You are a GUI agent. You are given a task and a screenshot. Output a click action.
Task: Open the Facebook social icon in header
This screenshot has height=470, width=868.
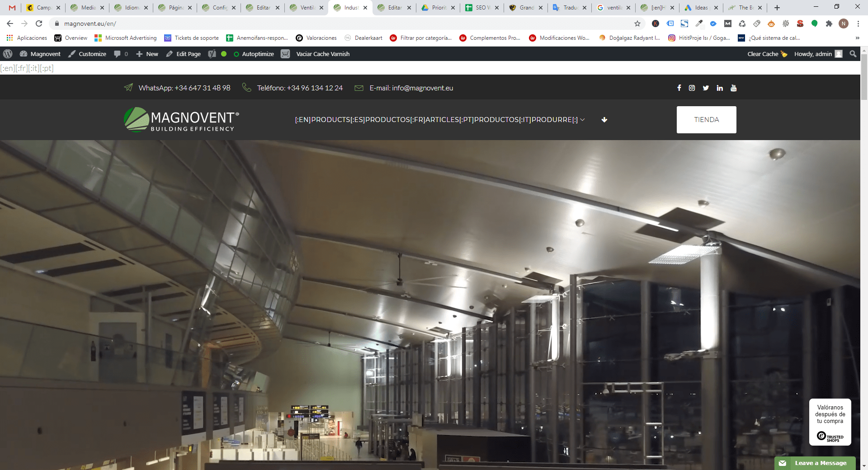click(x=679, y=88)
